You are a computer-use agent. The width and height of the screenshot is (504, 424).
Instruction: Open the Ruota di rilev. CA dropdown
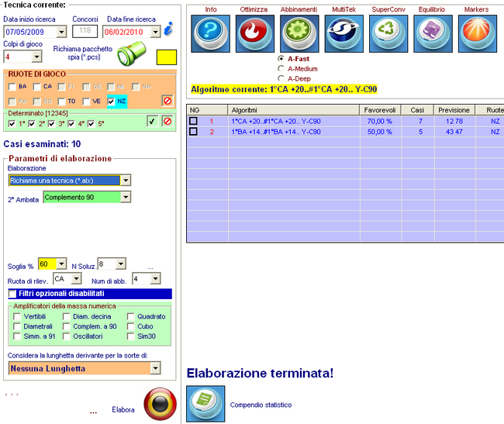pyautogui.click(x=76, y=278)
